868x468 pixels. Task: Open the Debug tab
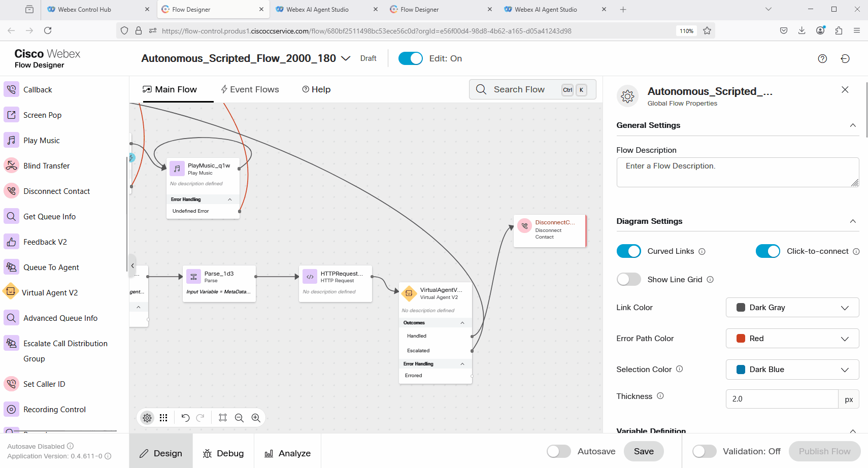pos(223,453)
